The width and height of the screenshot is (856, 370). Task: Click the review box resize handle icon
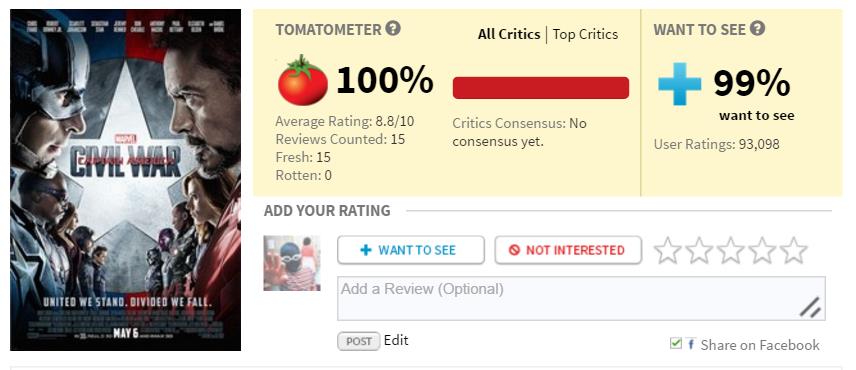coord(811,307)
